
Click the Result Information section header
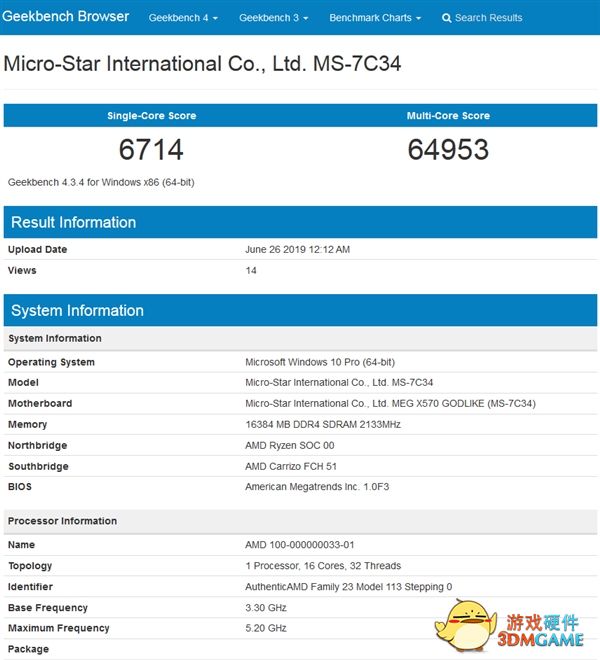click(x=300, y=222)
